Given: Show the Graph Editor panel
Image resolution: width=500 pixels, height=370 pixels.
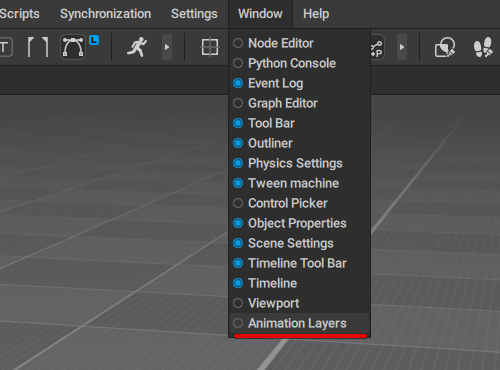Looking at the screenshot, I should pos(300,103).
